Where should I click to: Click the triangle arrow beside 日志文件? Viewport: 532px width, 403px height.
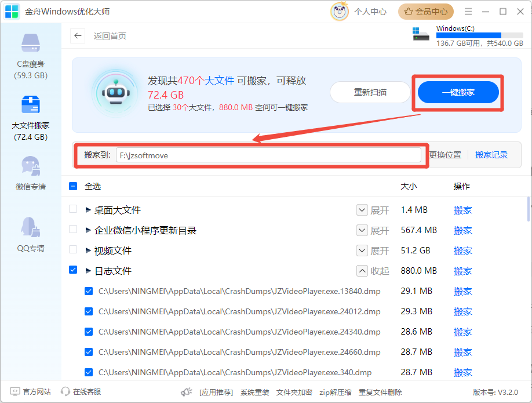pos(88,271)
